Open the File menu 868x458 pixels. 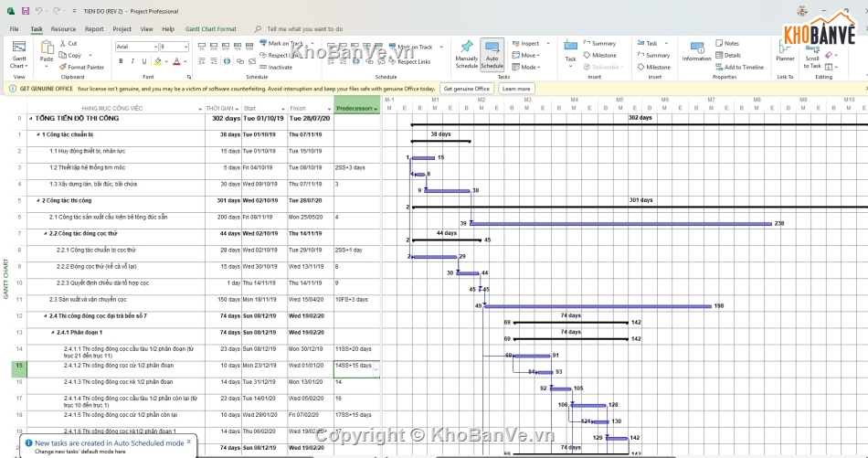(15, 29)
